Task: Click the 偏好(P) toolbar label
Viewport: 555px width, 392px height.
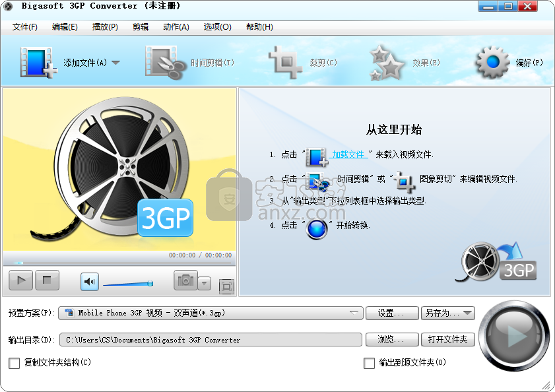Action: pos(529,63)
